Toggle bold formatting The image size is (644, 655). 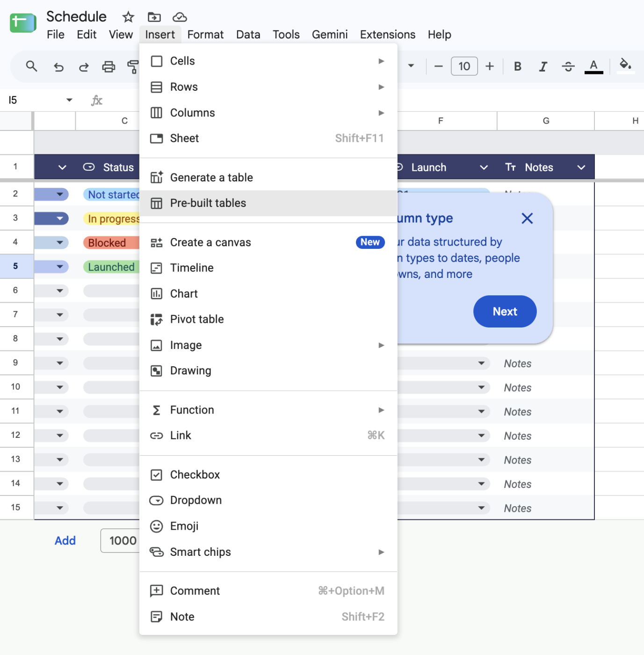518,66
